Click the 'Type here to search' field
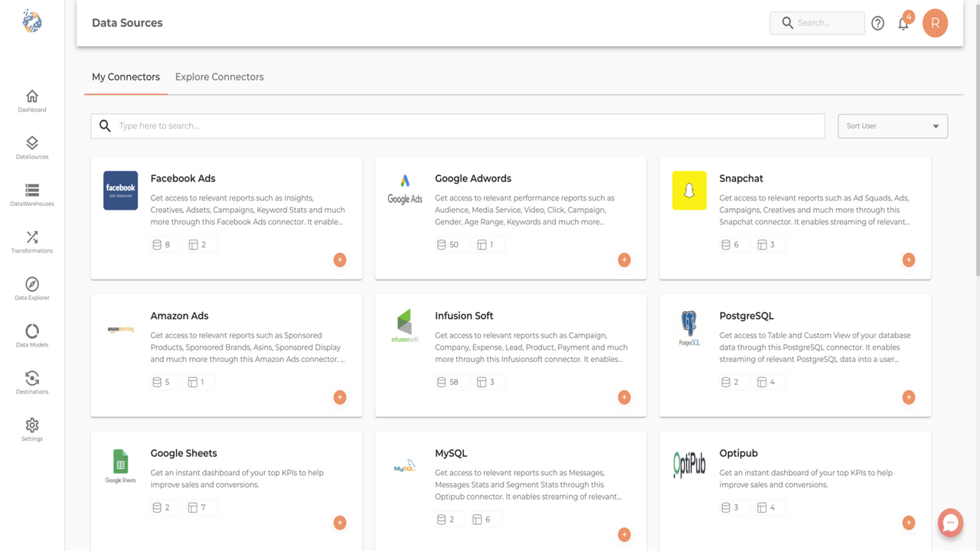 click(458, 126)
